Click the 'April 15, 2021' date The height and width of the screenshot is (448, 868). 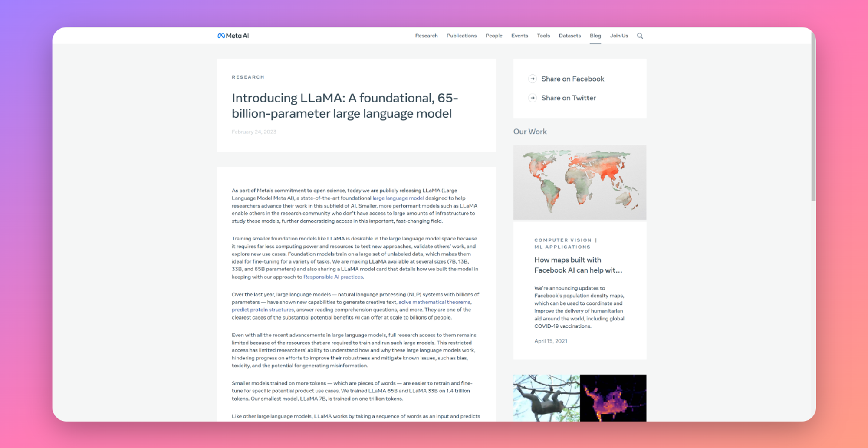(x=551, y=341)
